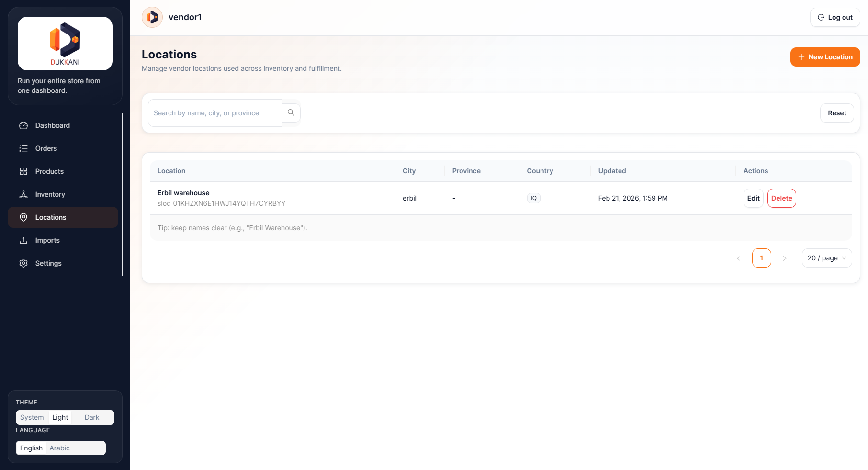Screen dimensions: 868x470
Task: Open the Locations menu item
Action: point(51,217)
